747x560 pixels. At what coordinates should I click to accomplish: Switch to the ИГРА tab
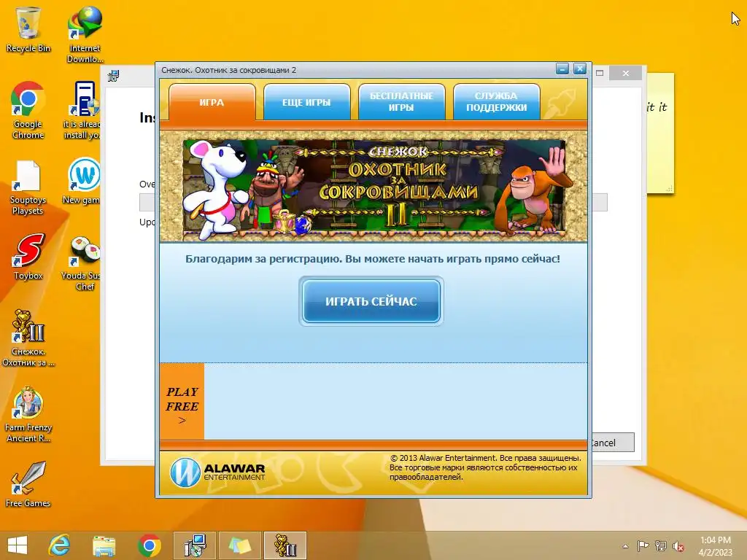[212, 102]
